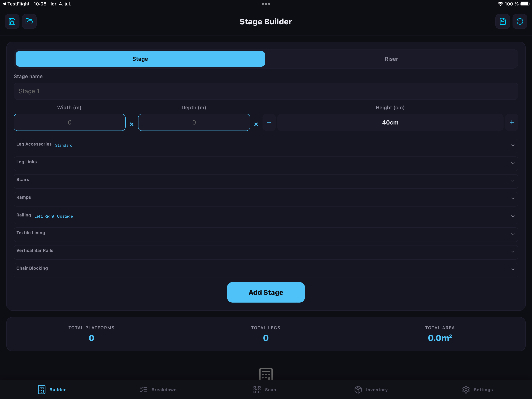This screenshot has width=532, height=399.
Task: Select the Stage tab
Action: [x=140, y=59]
